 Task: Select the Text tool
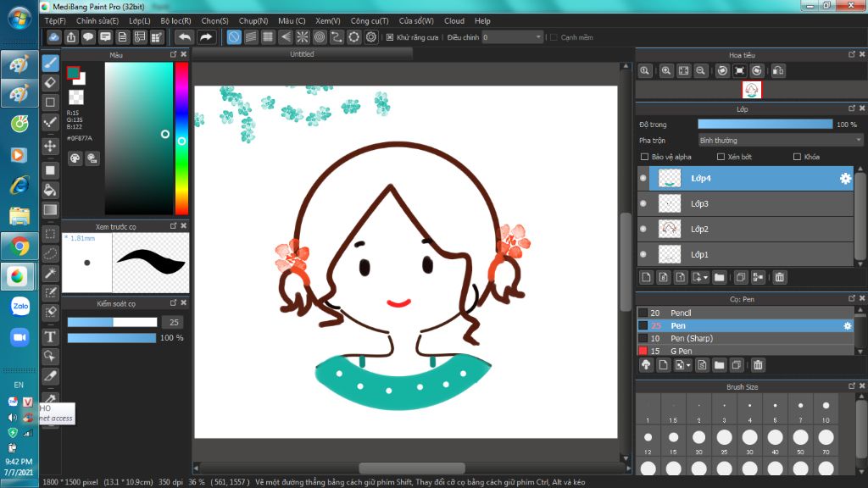50,336
